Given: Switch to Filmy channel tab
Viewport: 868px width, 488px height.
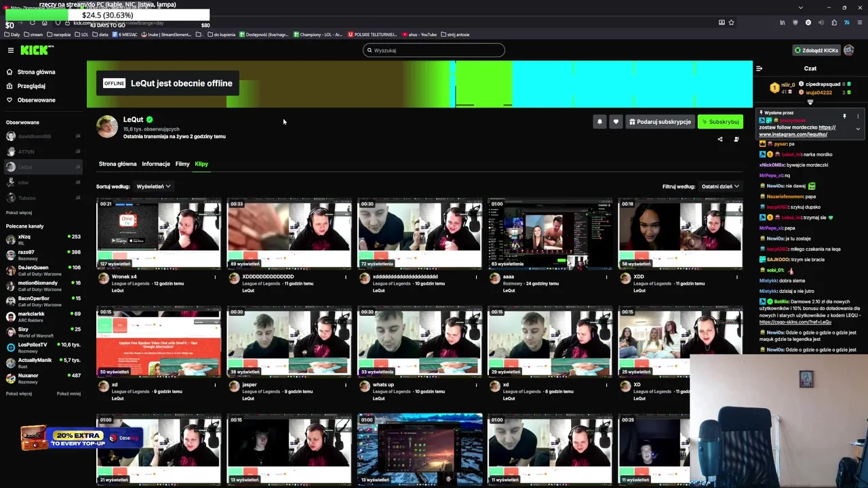Looking at the screenshot, I should pyautogui.click(x=182, y=164).
